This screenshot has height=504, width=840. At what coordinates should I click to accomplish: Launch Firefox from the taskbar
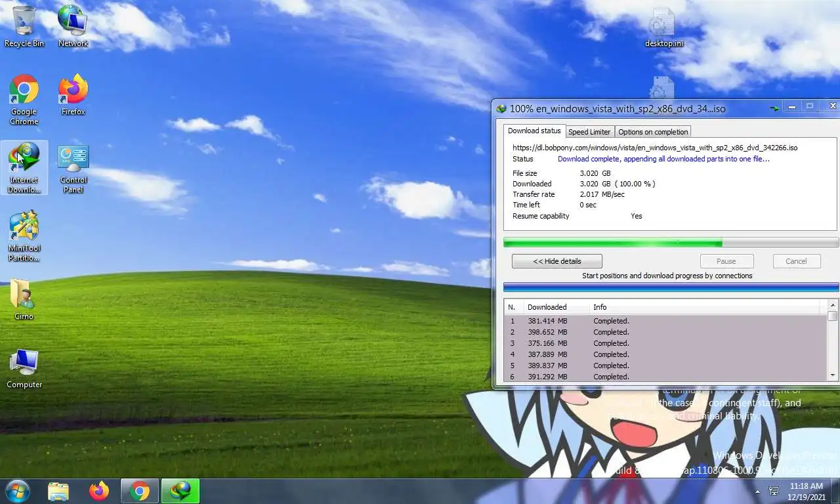[99, 491]
